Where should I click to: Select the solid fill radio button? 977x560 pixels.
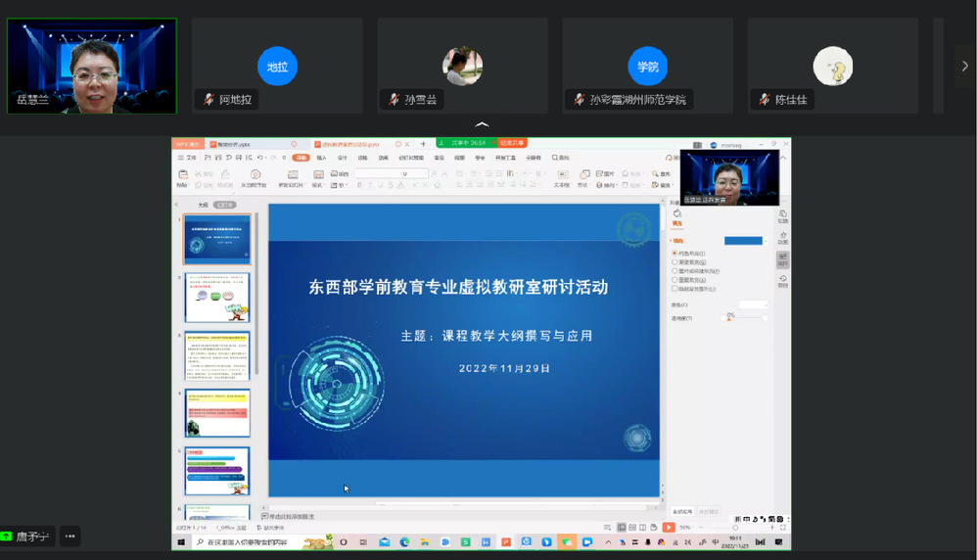tap(675, 254)
